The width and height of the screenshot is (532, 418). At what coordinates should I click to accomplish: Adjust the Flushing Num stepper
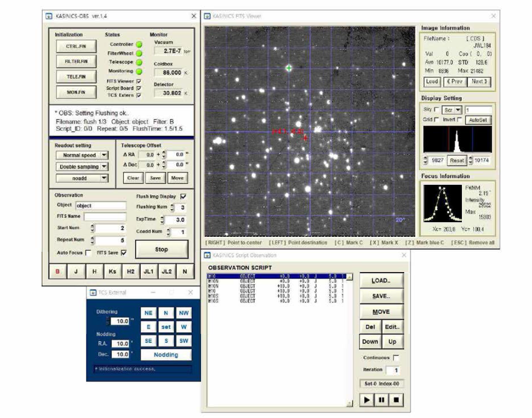pyautogui.click(x=172, y=207)
